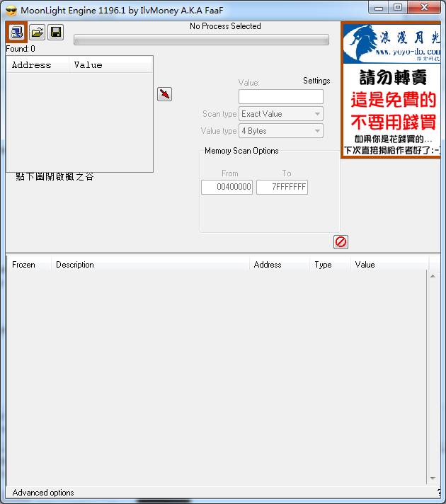This screenshot has height=504, width=446.
Task: Open the process selection computer icon
Action: coord(16,32)
